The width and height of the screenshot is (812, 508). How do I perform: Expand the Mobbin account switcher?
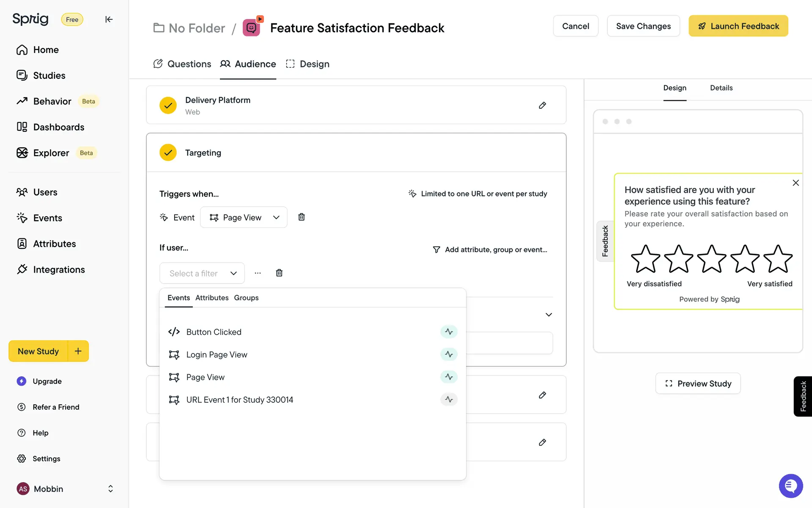pyautogui.click(x=110, y=489)
